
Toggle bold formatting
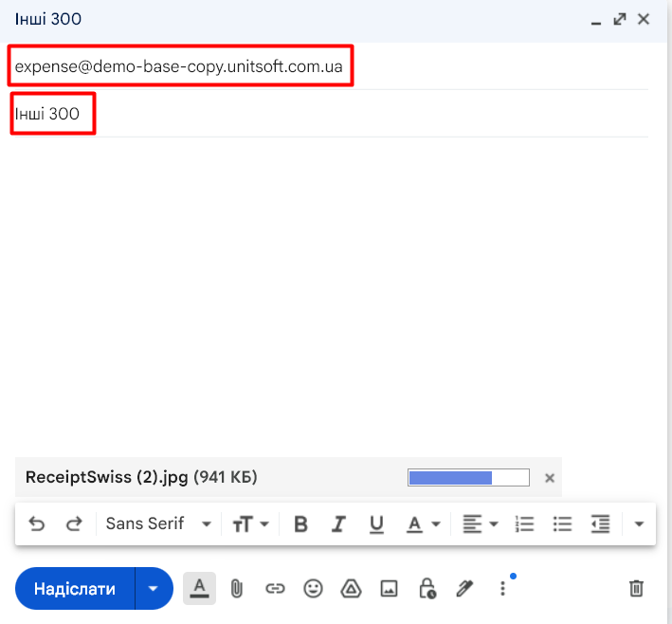(x=300, y=523)
